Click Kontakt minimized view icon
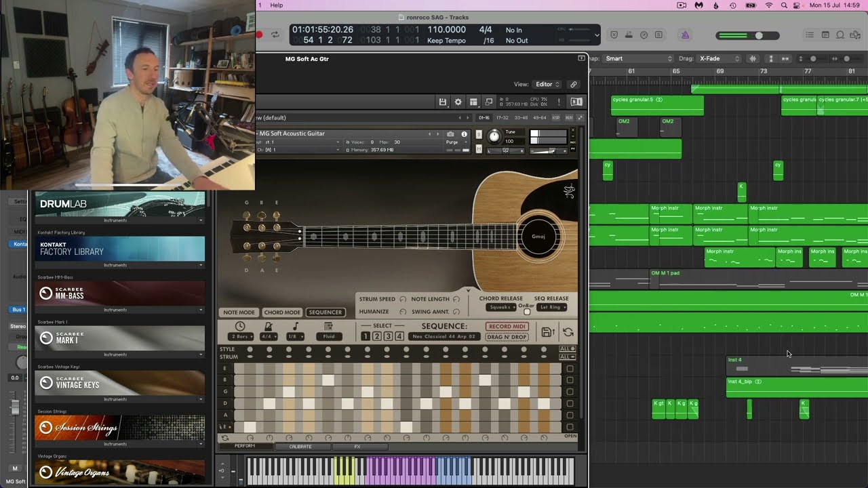Viewport: 868px width, 488px height. pyautogui.click(x=488, y=102)
